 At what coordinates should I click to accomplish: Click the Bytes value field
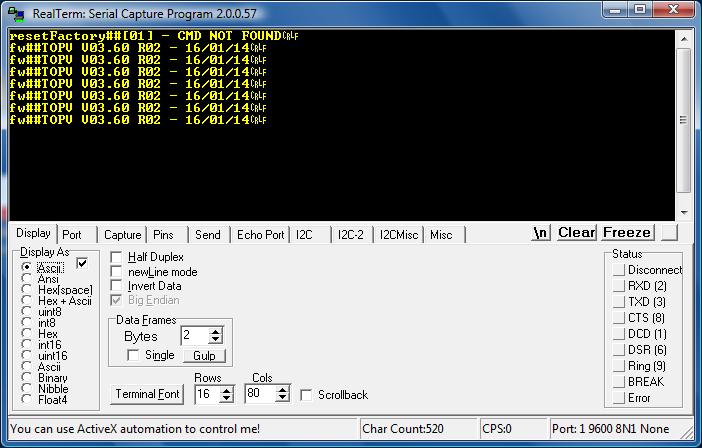[195, 335]
